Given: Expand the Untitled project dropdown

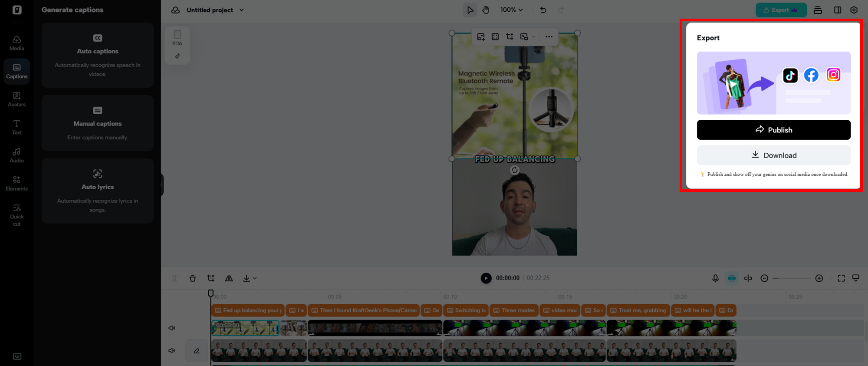Looking at the screenshot, I should [x=242, y=10].
